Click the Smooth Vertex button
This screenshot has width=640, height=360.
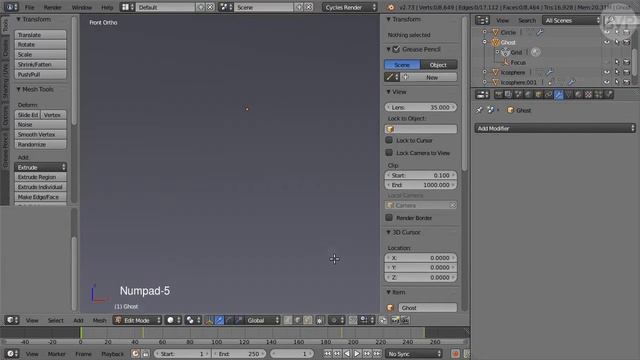[40, 134]
